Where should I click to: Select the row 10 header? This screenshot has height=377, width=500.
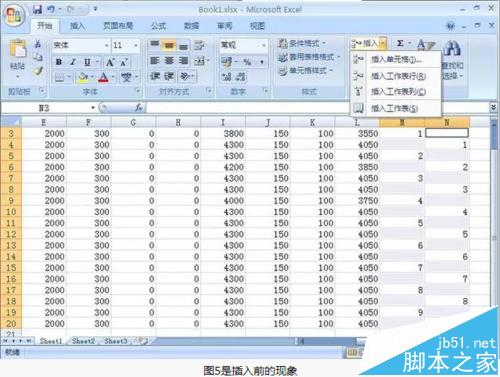[x=11, y=212]
